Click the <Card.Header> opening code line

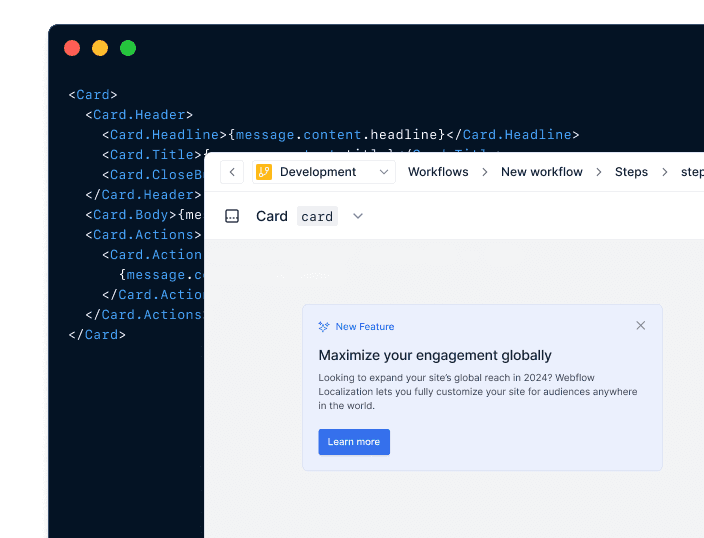(139, 115)
